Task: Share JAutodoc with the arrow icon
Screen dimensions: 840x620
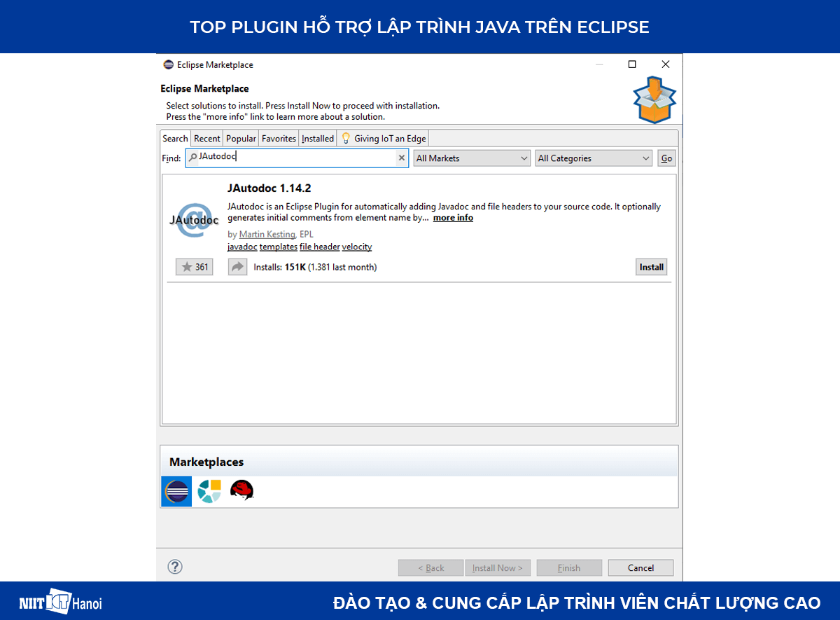Action: point(237,267)
